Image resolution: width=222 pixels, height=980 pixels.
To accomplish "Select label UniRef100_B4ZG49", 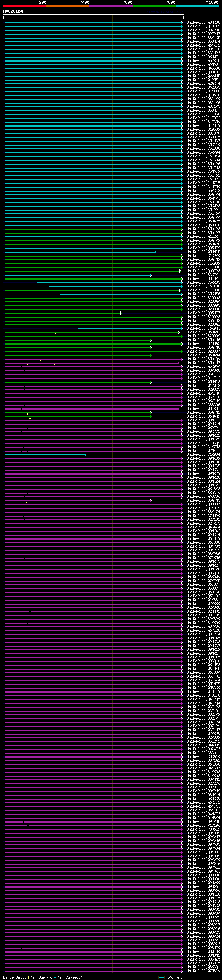I will pos(203,125).
